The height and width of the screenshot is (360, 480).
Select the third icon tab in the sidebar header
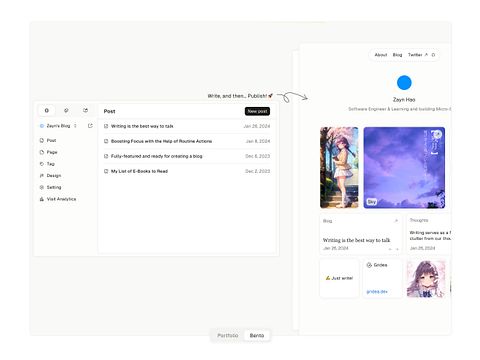[x=85, y=110]
